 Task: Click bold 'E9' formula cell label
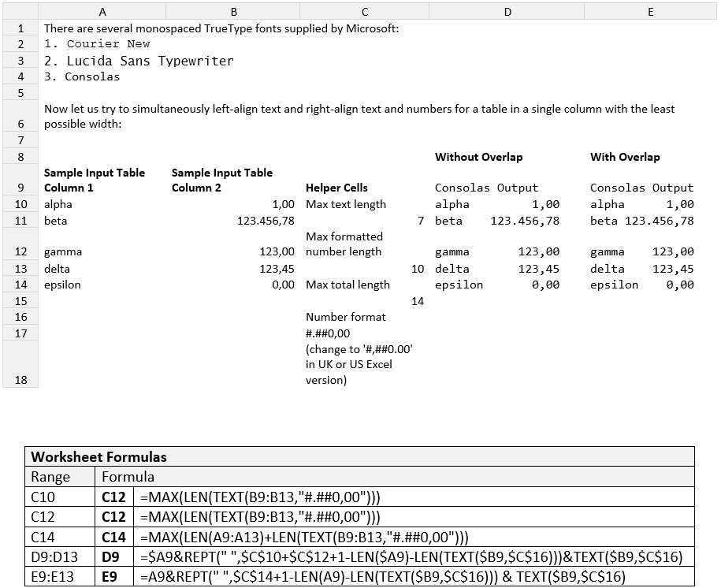110,576
